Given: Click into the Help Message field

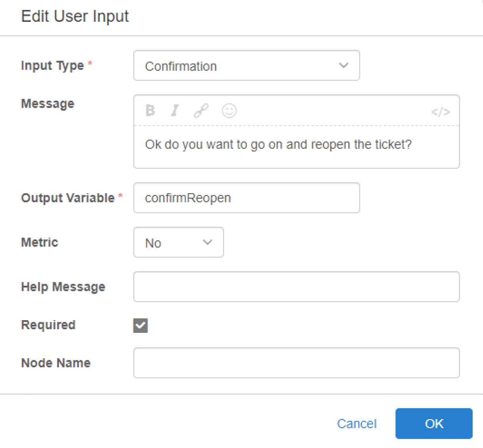Looking at the screenshot, I should tap(297, 287).
